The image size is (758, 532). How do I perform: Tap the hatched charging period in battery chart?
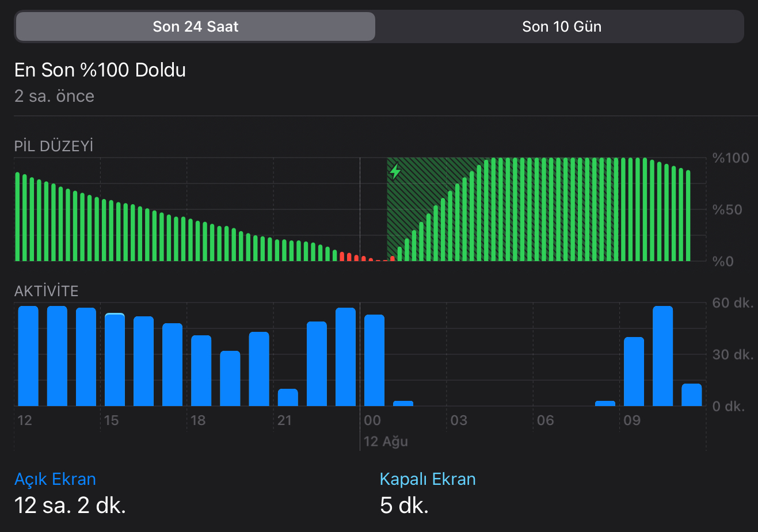click(502, 209)
